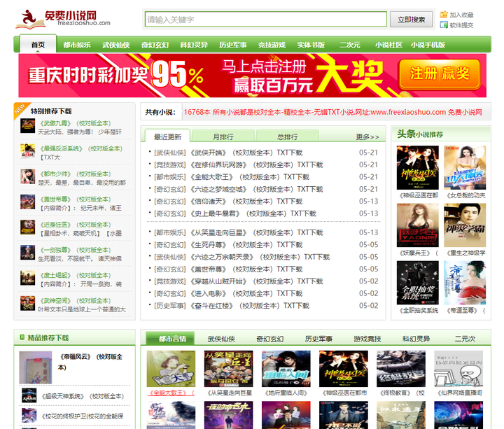Open the 全职抽奖系统 headline cover image
504x429 pixels.
(x=417, y=283)
